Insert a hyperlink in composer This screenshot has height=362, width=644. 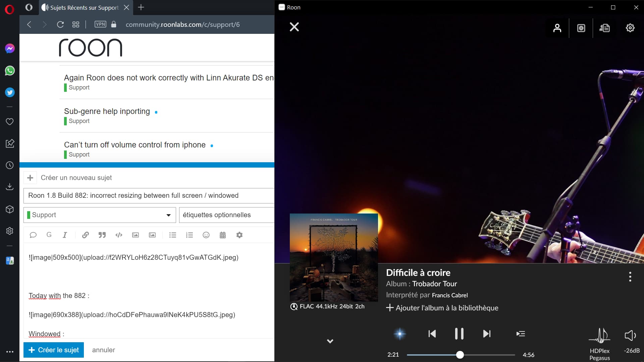[x=85, y=235]
